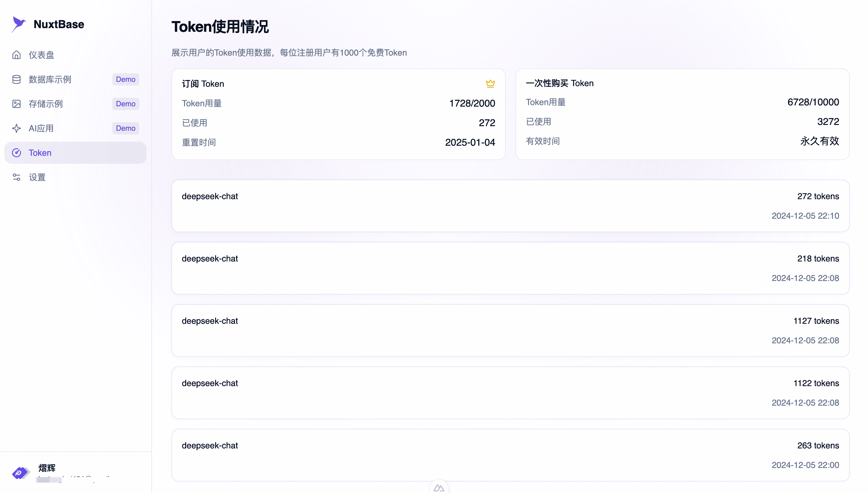868x493 pixels.
Task: Click the Demo badge next to 存储示例
Action: (125, 104)
